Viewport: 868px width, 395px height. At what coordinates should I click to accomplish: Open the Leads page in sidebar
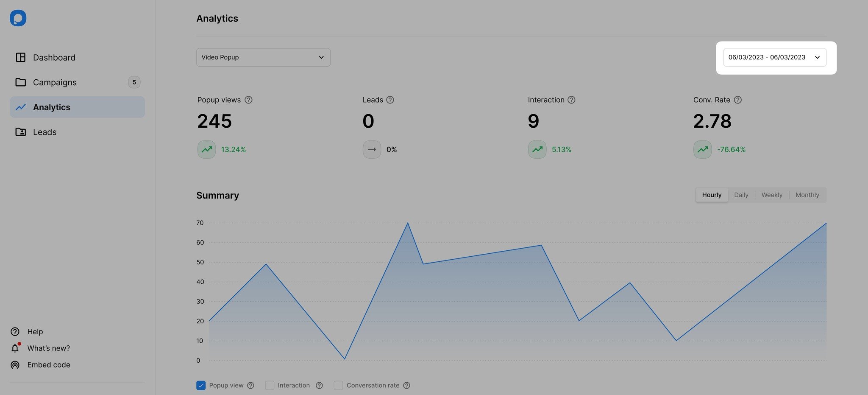tap(77, 132)
